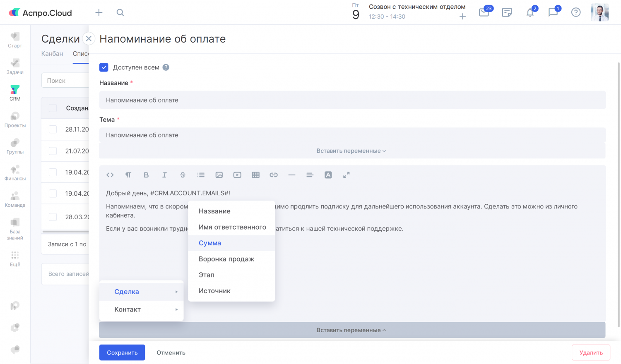Viewport: 621px width, 364px height.
Task: Expand 'Вставить переменные' under the Тема field
Action: click(x=351, y=151)
